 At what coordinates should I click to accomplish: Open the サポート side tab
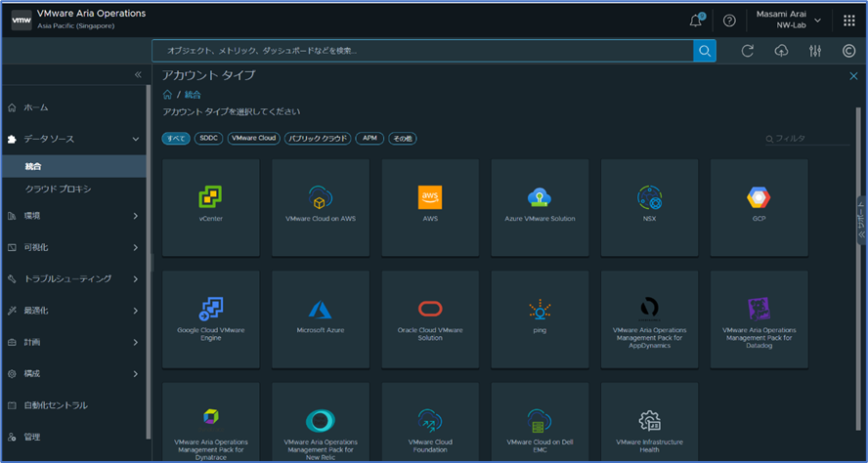(861, 220)
